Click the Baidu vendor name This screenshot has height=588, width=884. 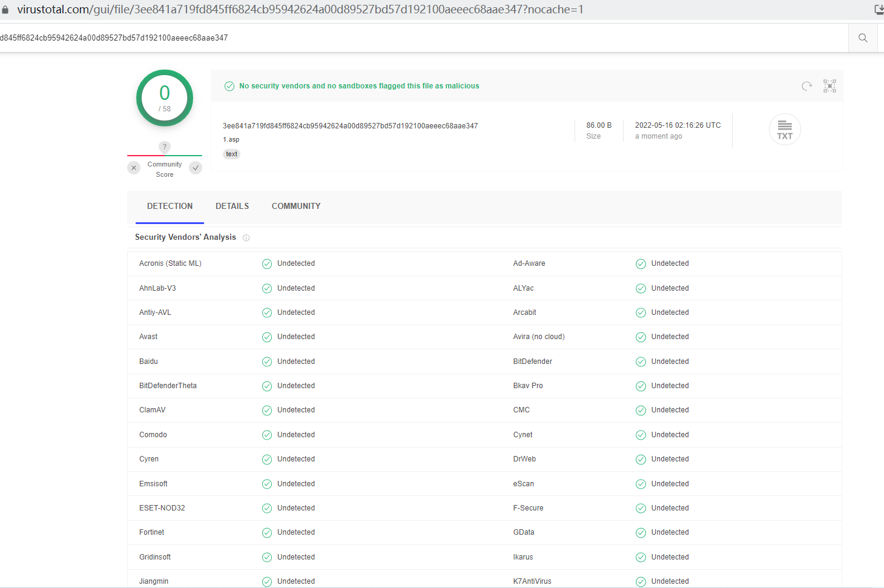point(148,362)
